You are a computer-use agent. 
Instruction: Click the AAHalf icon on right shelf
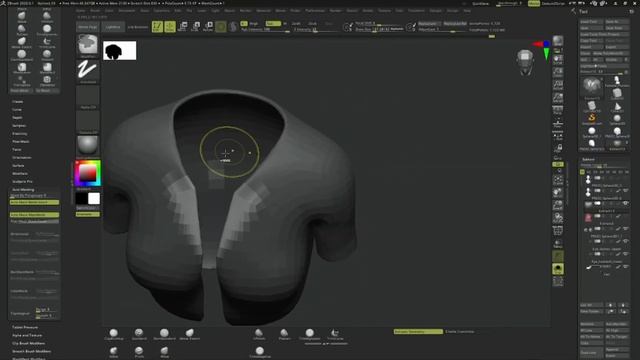(x=558, y=98)
